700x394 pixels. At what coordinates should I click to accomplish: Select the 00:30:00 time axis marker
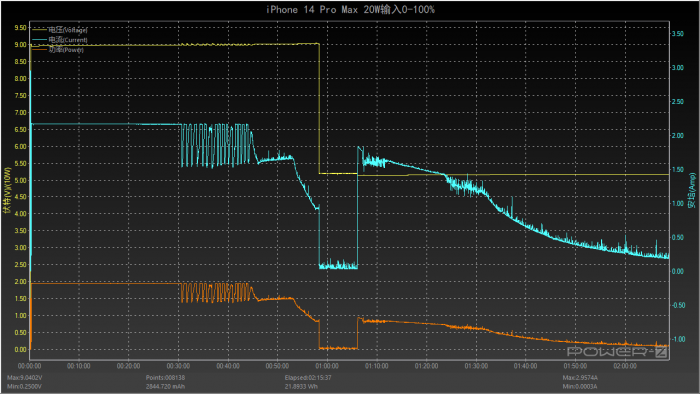178,366
